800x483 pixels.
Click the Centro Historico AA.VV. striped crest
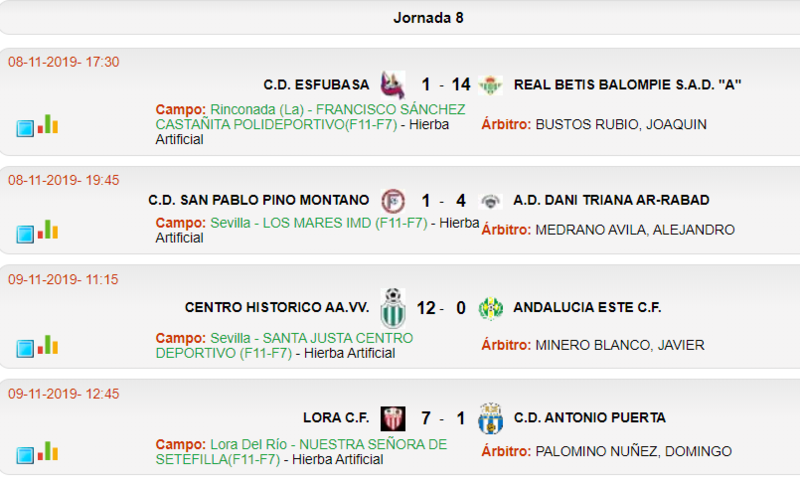393,308
